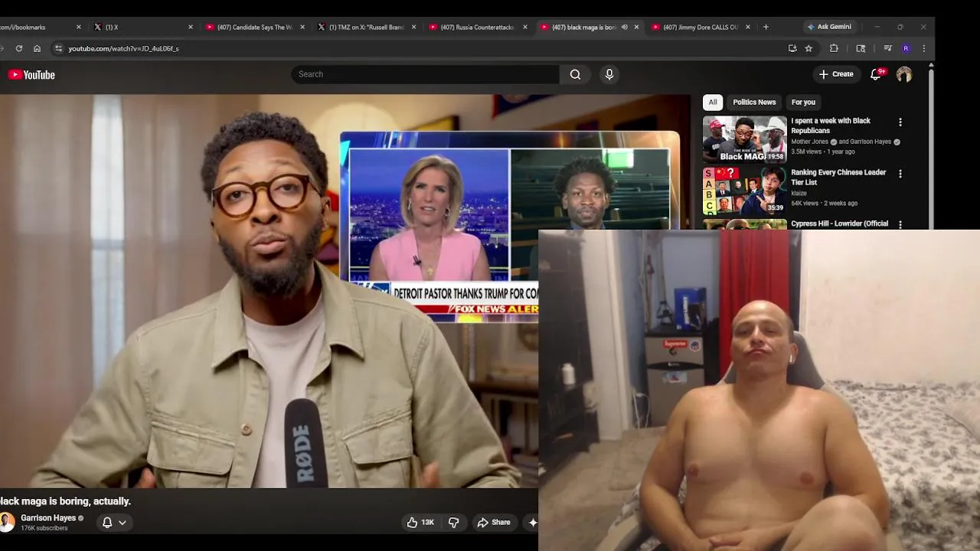This screenshot has width=980, height=551.
Task: Click the video player to pause playback
Action: pos(268,291)
